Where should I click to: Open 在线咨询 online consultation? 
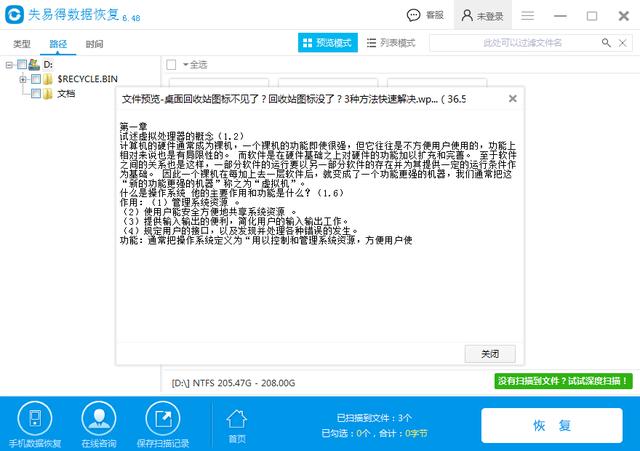coord(99,424)
